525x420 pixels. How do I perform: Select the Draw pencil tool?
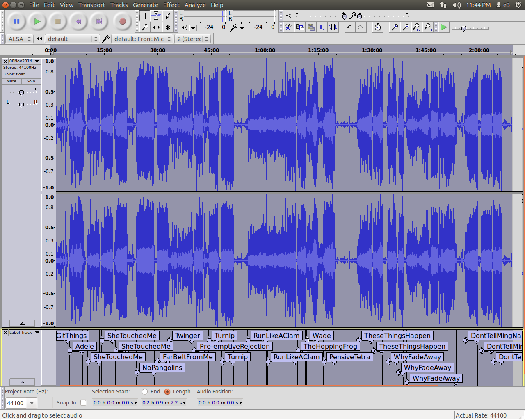168,16
